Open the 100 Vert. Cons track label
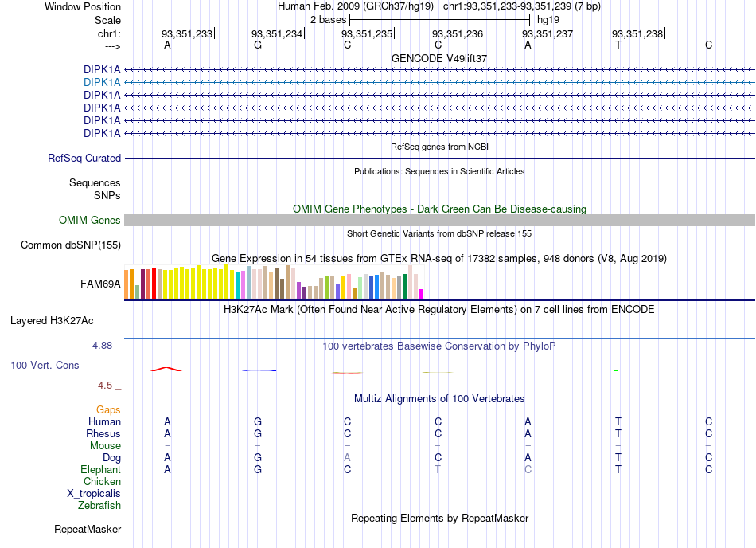The image size is (756, 548). pyautogui.click(x=45, y=365)
